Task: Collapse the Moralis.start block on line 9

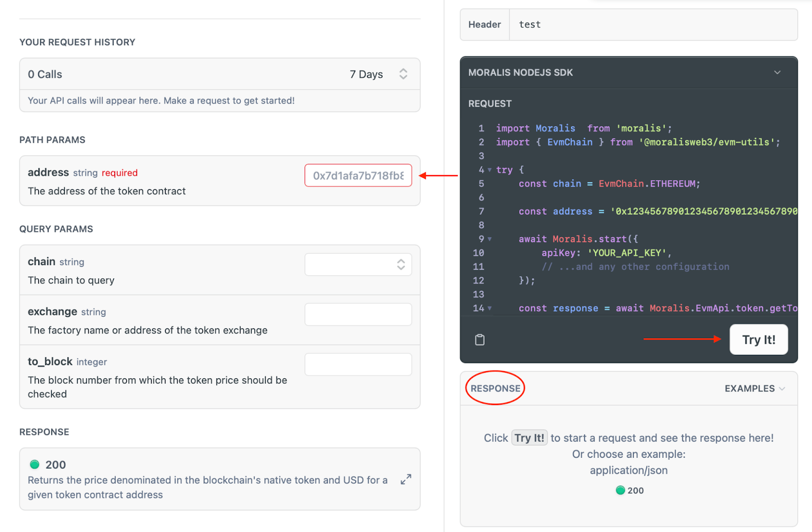Action: 489,239
